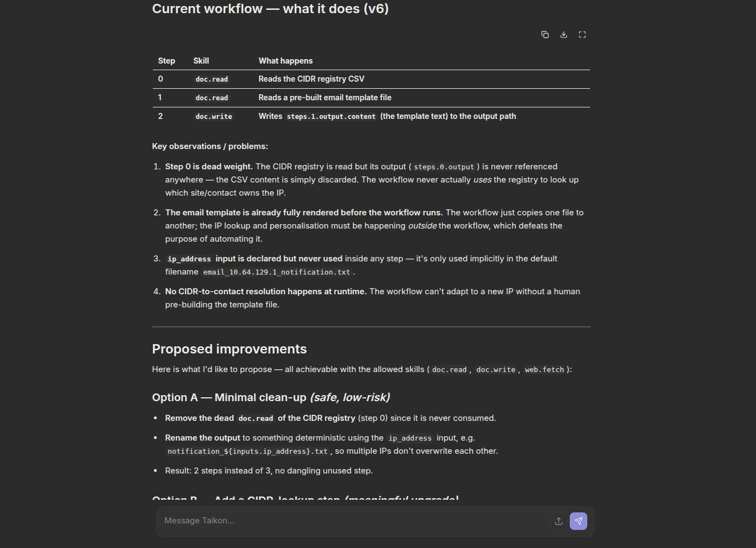
Task: Click the email_10.64.129.1_notification.txt filename
Action: click(x=277, y=272)
